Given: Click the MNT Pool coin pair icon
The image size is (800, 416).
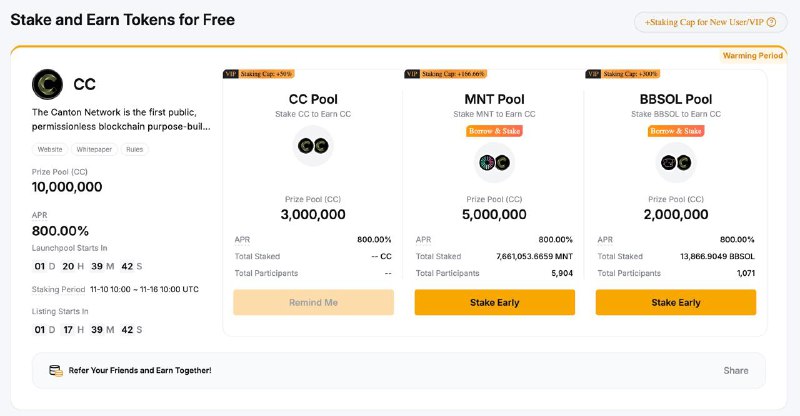Looking at the screenshot, I should click(494, 163).
